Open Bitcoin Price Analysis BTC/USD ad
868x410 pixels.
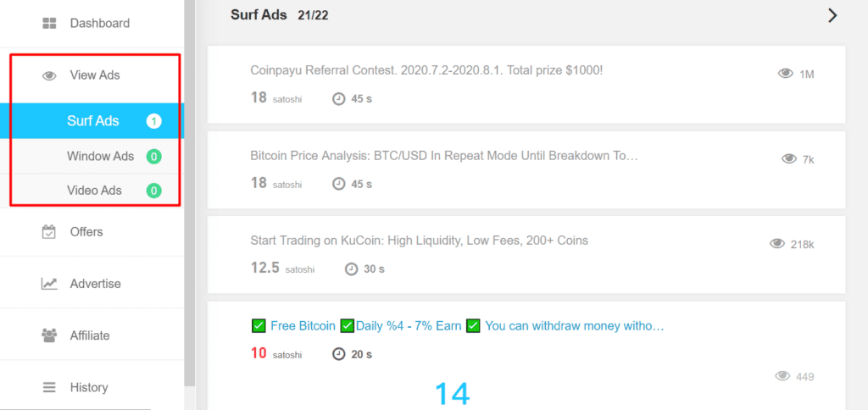[x=444, y=156]
